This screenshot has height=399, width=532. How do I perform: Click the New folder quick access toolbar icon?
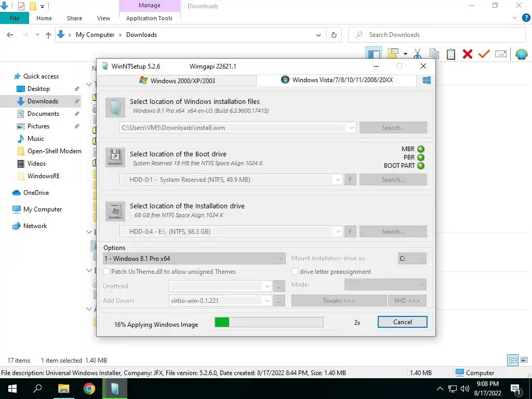click(x=33, y=6)
